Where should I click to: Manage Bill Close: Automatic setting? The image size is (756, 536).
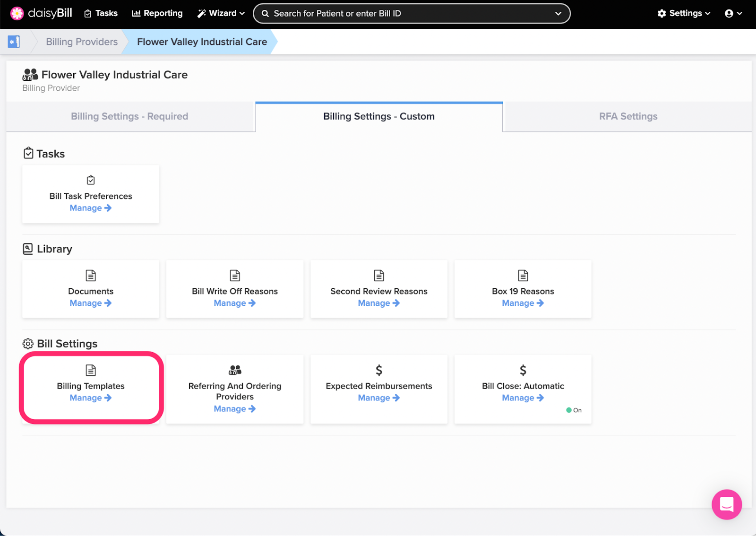click(x=523, y=398)
